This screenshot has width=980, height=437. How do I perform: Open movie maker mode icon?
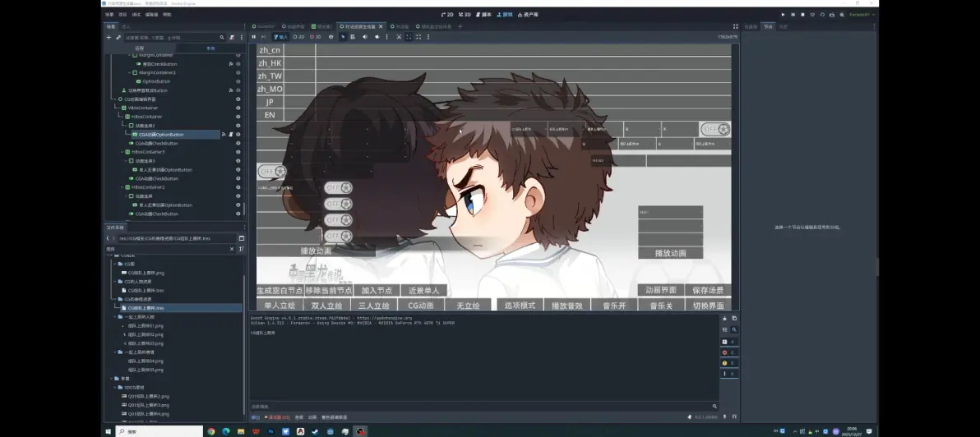(x=842, y=14)
